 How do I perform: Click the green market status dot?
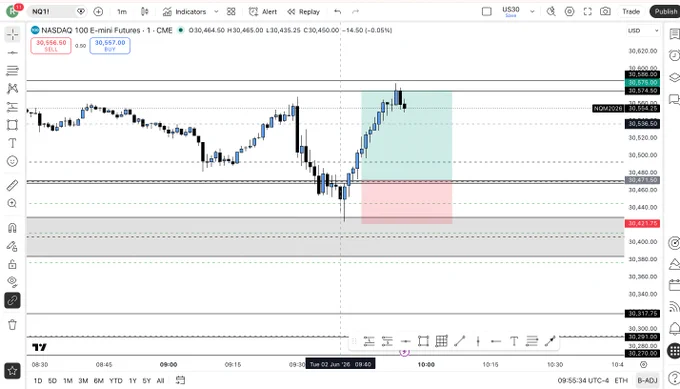coord(181,30)
